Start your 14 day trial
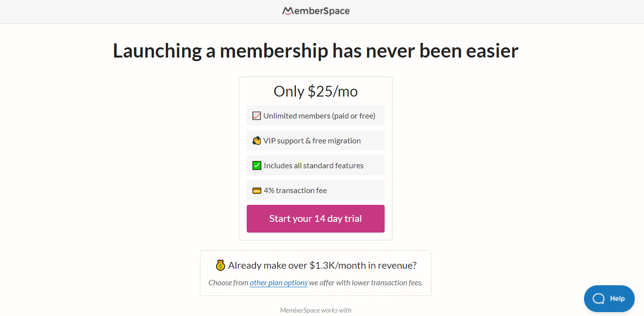 point(315,218)
